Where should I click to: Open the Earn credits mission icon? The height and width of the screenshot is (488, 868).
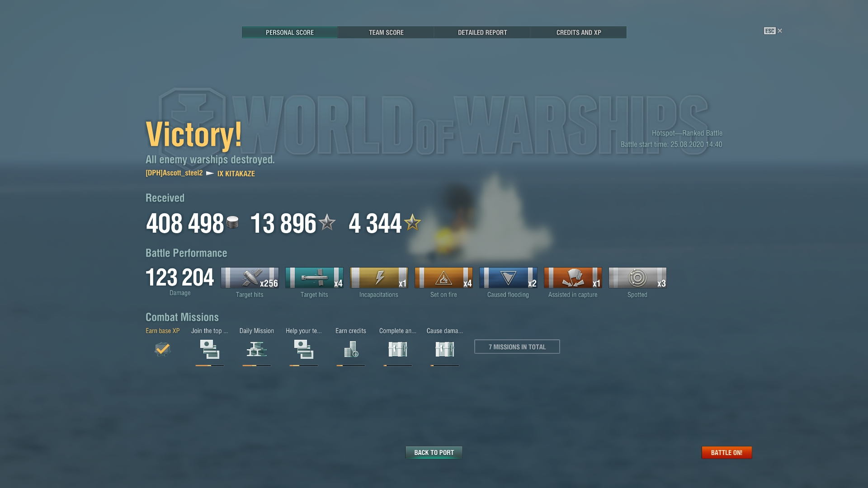pyautogui.click(x=351, y=349)
